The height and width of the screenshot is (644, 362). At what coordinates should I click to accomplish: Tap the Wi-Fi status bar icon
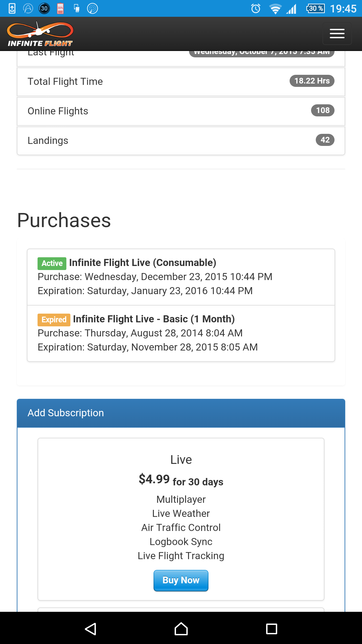pos(275,9)
